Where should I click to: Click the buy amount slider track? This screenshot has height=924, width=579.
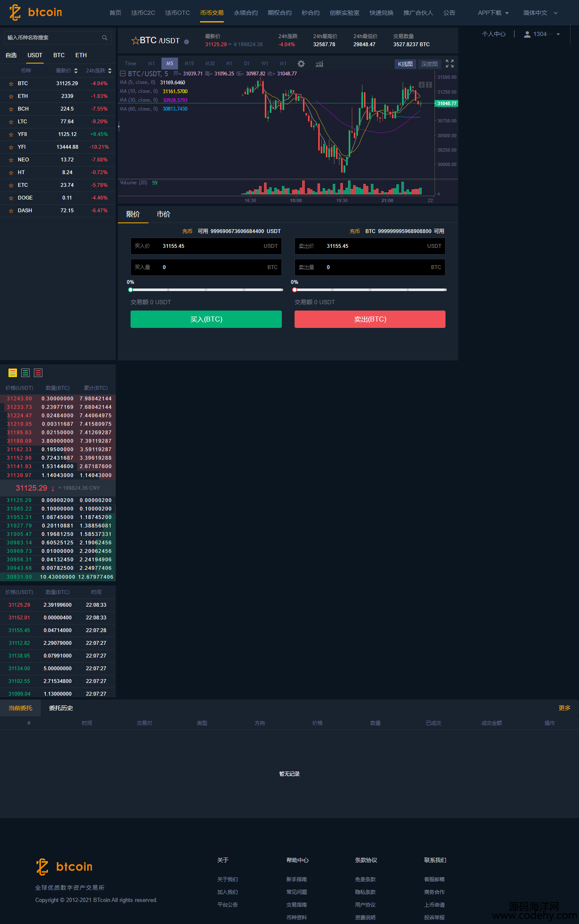click(x=206, y=290)
